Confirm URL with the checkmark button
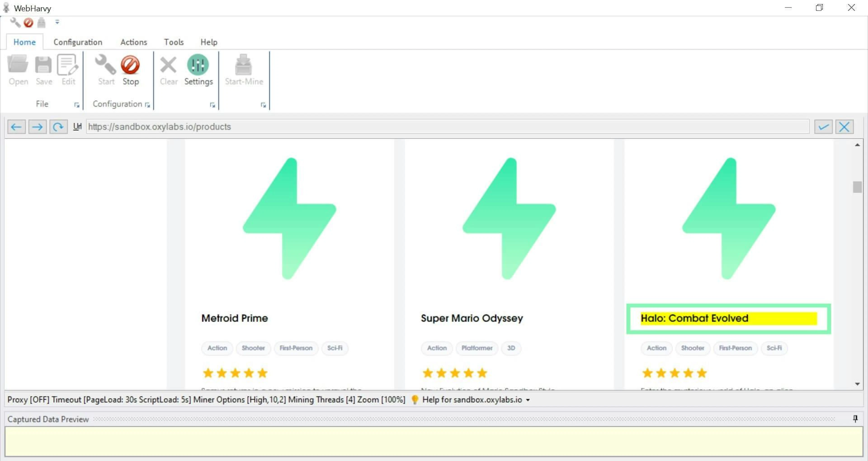Viewport: 868px width, 461px height. coord(823,127)
